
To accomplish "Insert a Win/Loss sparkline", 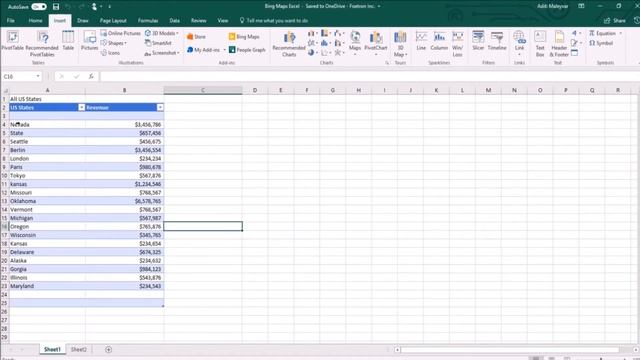I will click(x=458, y=43).
